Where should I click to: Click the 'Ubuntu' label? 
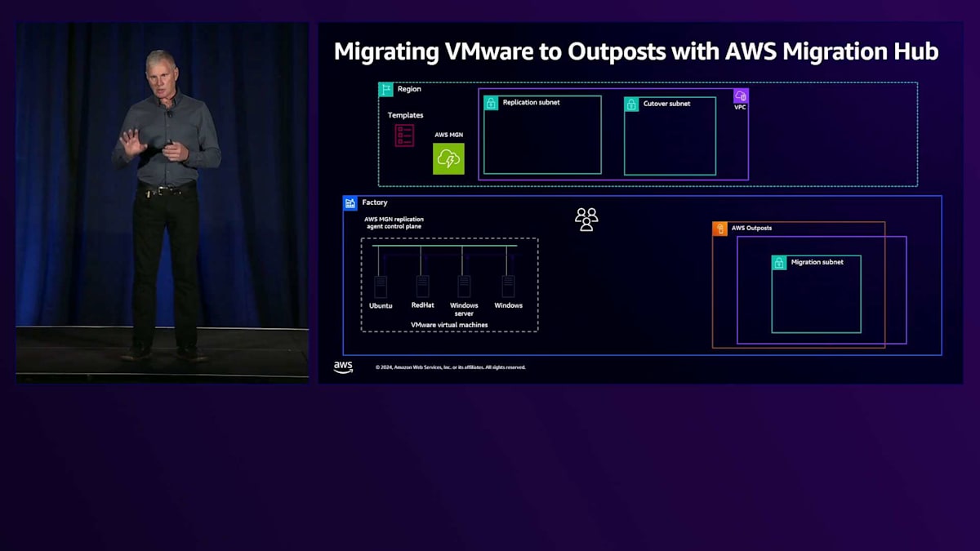tap(381, 305)
